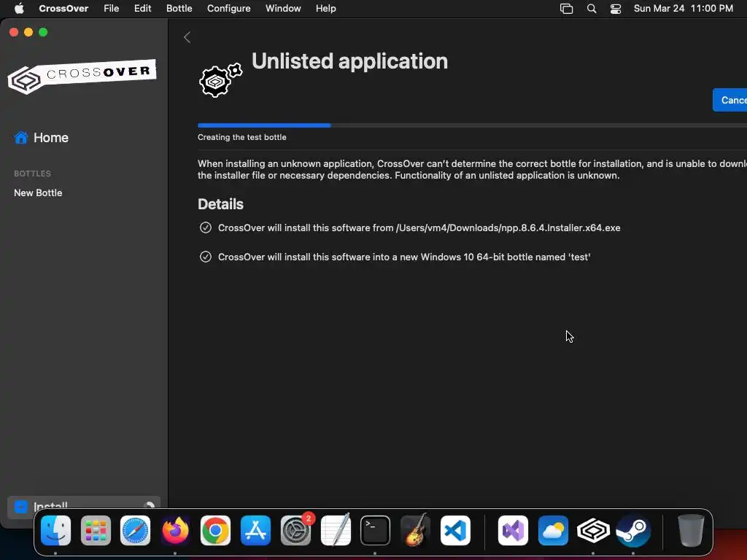The height and width of the screenshot is (560, 747).
Task: Open Launchpad from the dock
Action: (96, 531)
